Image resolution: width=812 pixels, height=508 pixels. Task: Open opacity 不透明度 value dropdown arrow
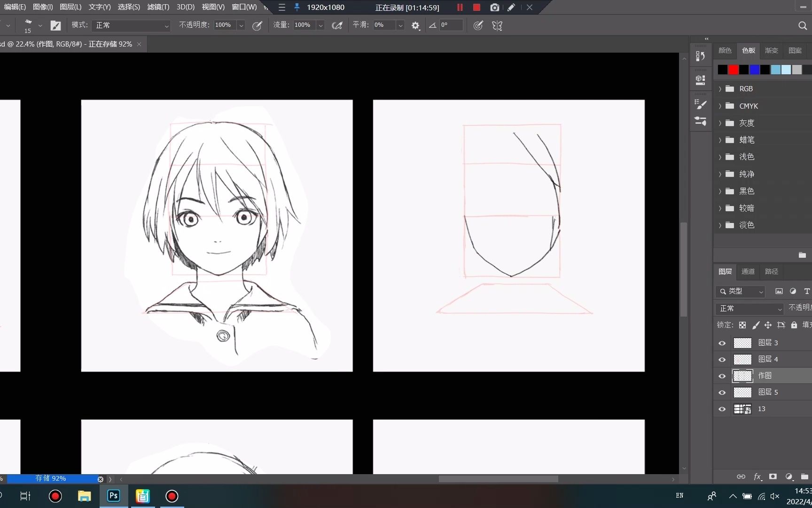(241, 25)
